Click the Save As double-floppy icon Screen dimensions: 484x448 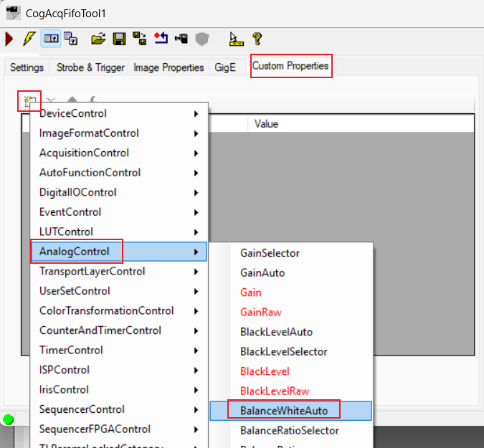140,39
